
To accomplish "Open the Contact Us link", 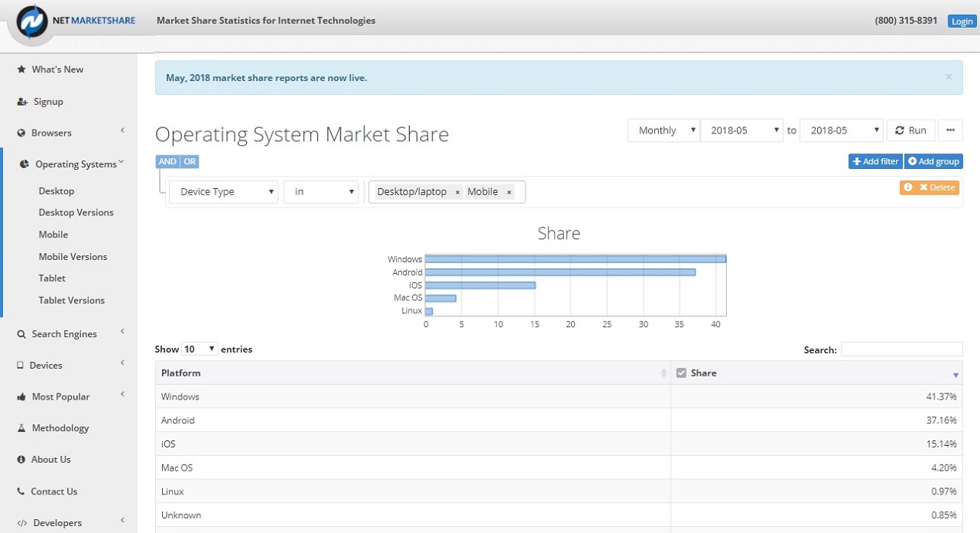I will pyautogui.click(x=54, y=491).
